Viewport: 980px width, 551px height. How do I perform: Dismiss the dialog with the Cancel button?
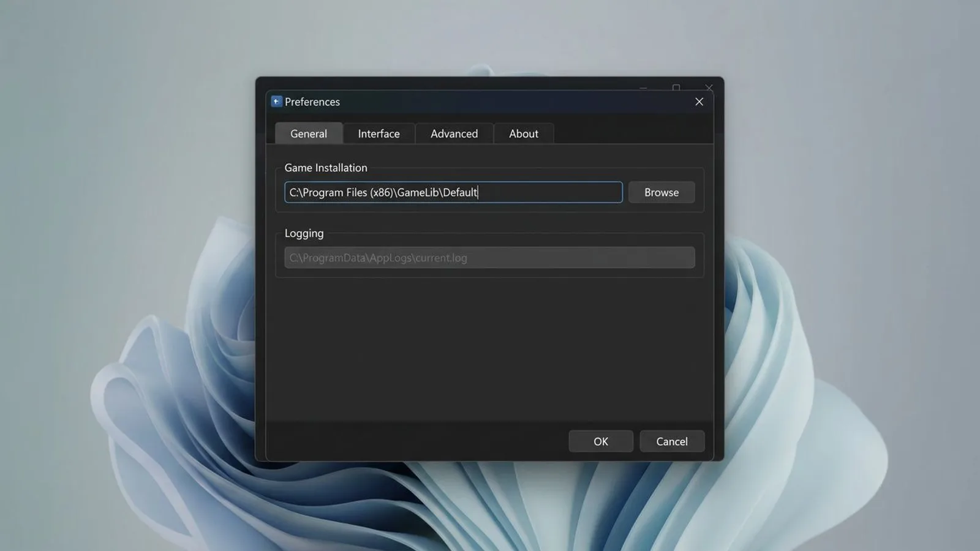point(672,441)
